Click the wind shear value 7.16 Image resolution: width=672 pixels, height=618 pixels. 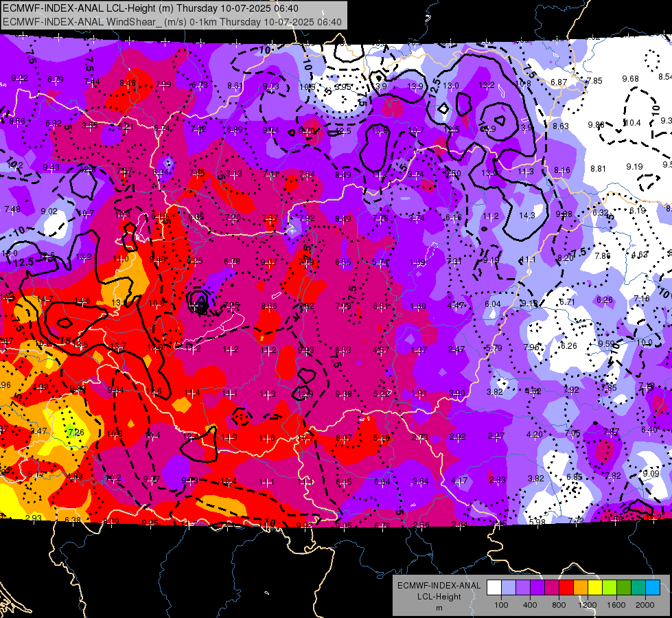click(x=642, y=299)
